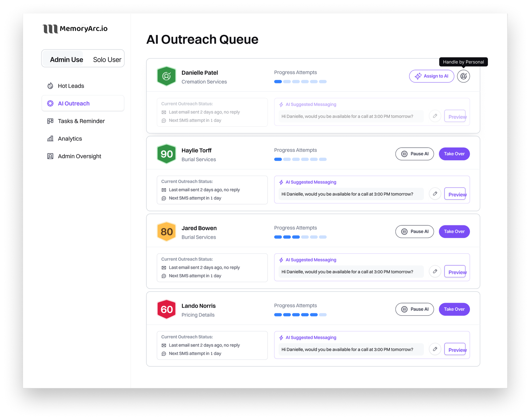The height and width of the screenshot is (420, 530).
Task: Click suggested message text in Lando Norris card
Action: click(x=347, y=349)
